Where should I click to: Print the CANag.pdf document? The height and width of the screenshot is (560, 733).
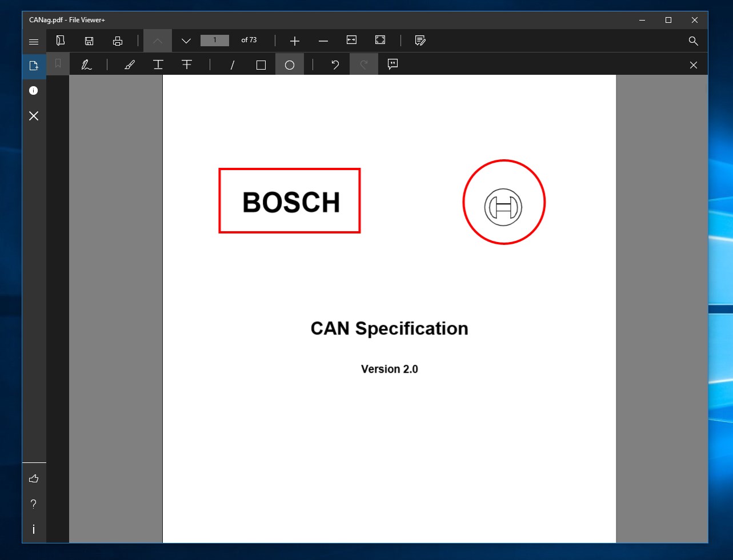[x=118, y=41]
